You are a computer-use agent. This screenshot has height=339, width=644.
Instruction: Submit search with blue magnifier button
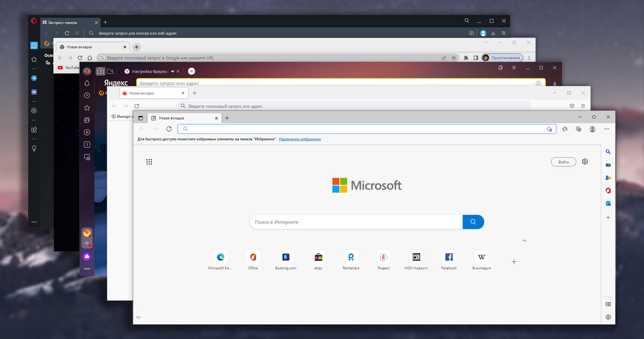click(473, 222)
